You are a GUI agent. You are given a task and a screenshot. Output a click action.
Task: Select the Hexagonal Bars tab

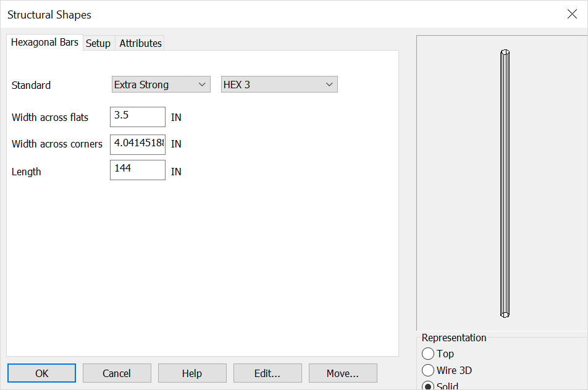click(44, 42)
